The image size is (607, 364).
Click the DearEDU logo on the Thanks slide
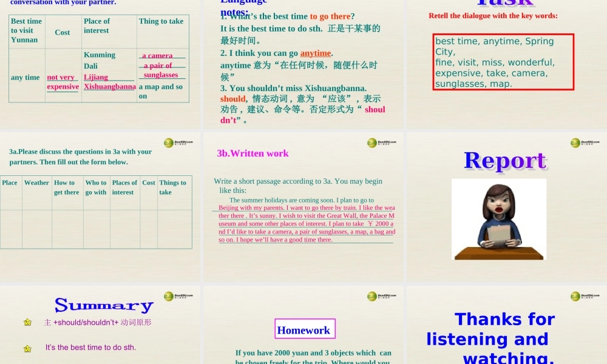coord(575,295)
